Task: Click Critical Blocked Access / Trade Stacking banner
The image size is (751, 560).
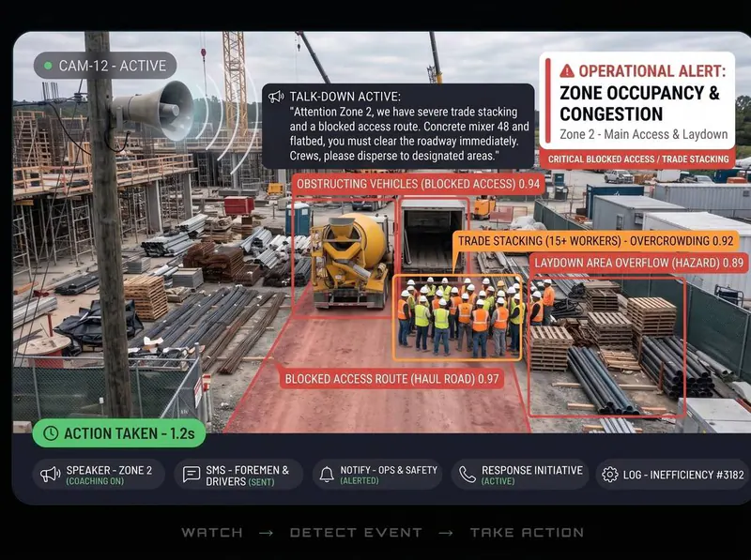Action: click(x=638, y=159)
